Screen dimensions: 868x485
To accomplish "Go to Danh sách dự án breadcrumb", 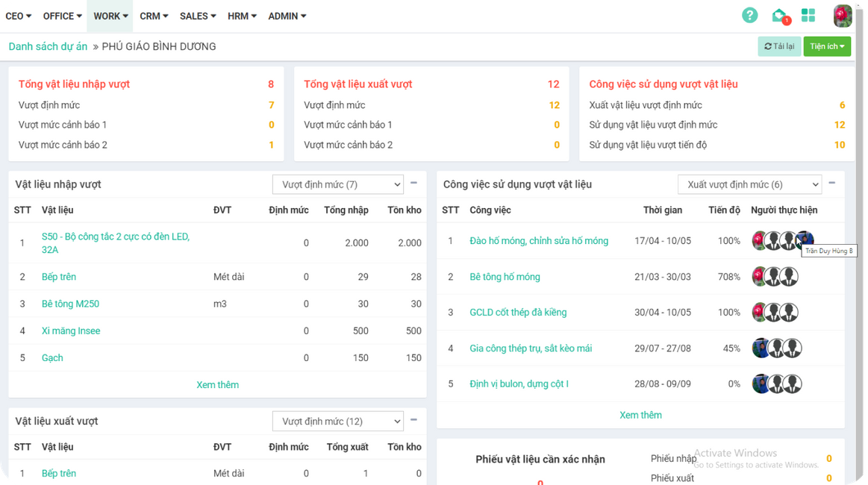I will (x=48, y=46).
